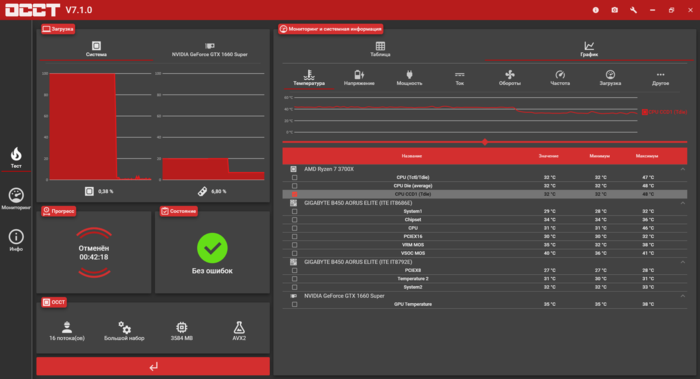This screenshot has width=700, height=379.
Task: Toggle the CPU CCD1 (Tdie) checked box
Action: 294,195
